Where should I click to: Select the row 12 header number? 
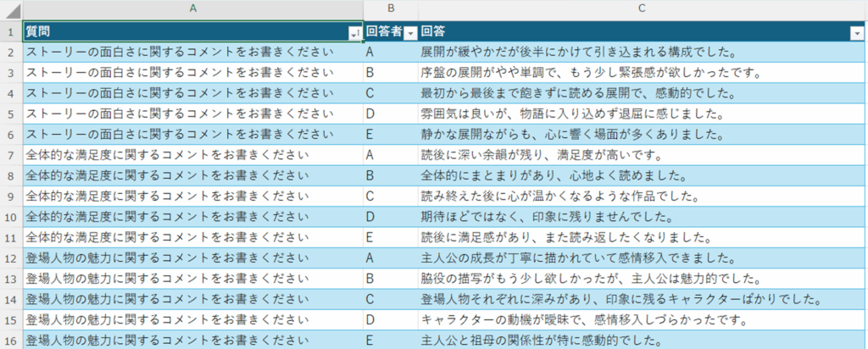point(10,258)
